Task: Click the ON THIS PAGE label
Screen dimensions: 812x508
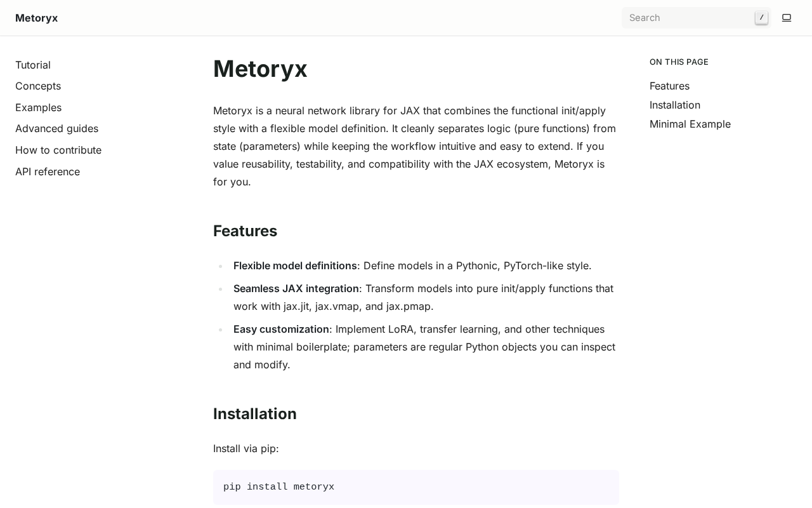Action: 679,62
